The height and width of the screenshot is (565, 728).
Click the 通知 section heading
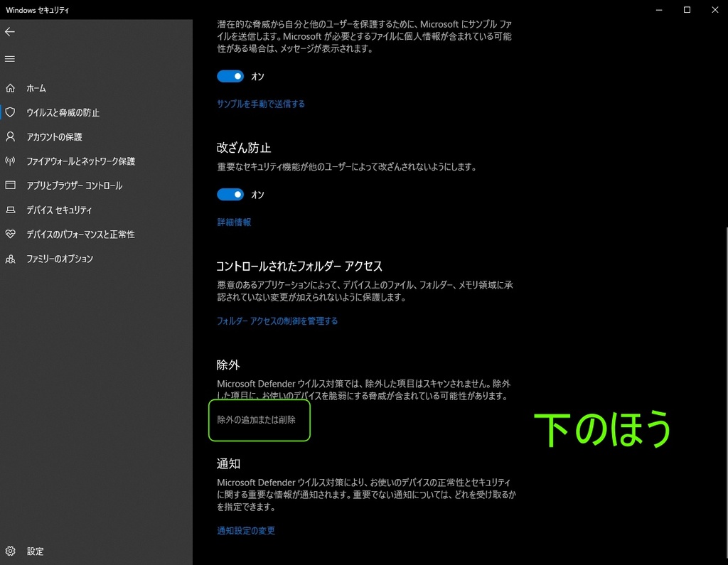click(228, 463)
